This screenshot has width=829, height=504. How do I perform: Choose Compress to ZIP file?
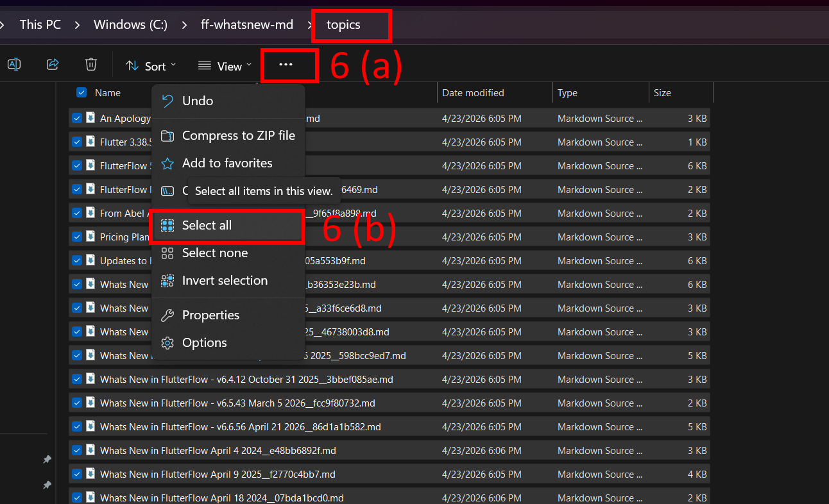228,135
